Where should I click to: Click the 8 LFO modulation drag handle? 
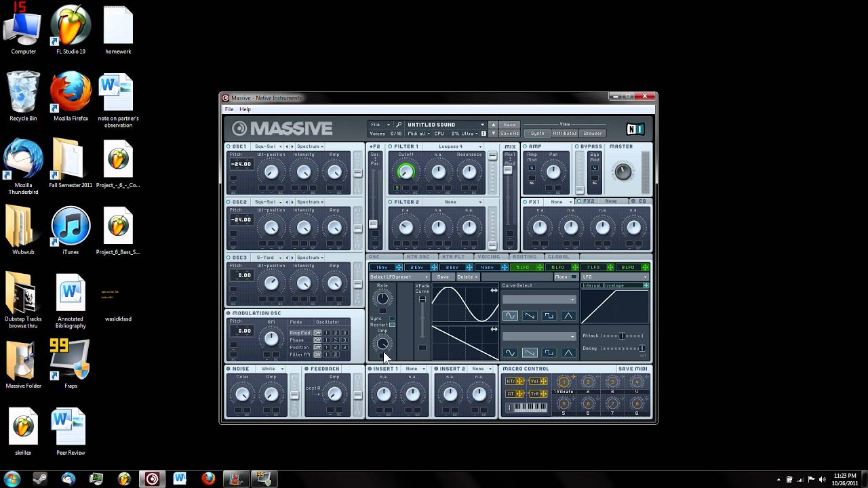tap(646, 268)
